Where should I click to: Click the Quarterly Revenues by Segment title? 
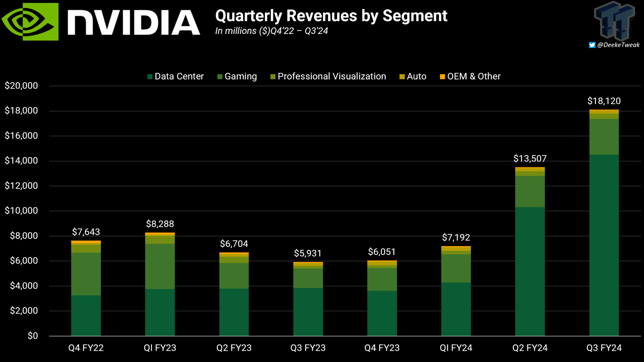[331, 16]
